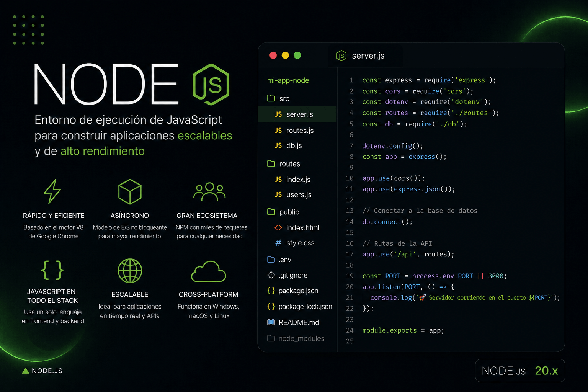Click the green word "escalables"
The width and height of the screenshot is (588, 392).
[x=205, y=136]
